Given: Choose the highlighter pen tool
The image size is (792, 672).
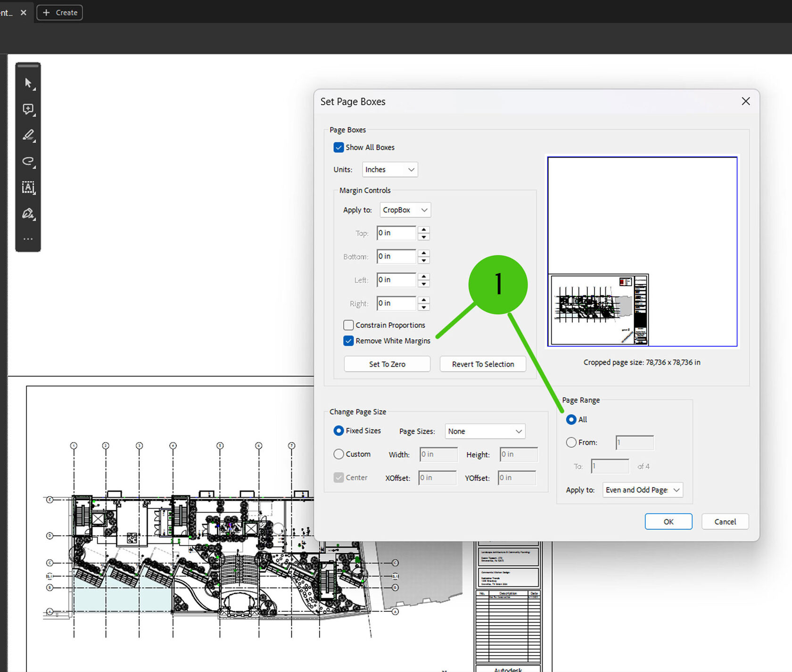Looking at the screenshot, I should [28, 135].
